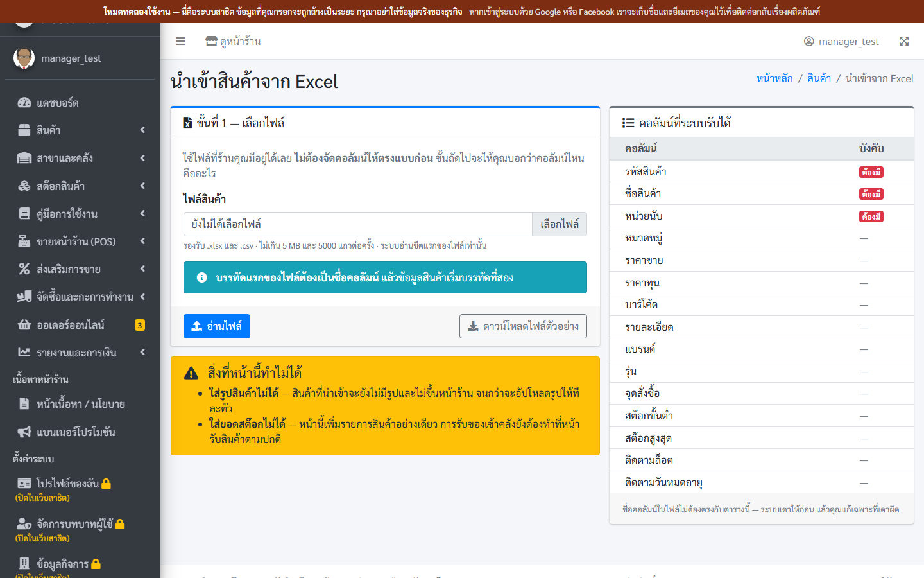Click the ติดตามวันหมดอายุ column row text

tap(663, 482)
